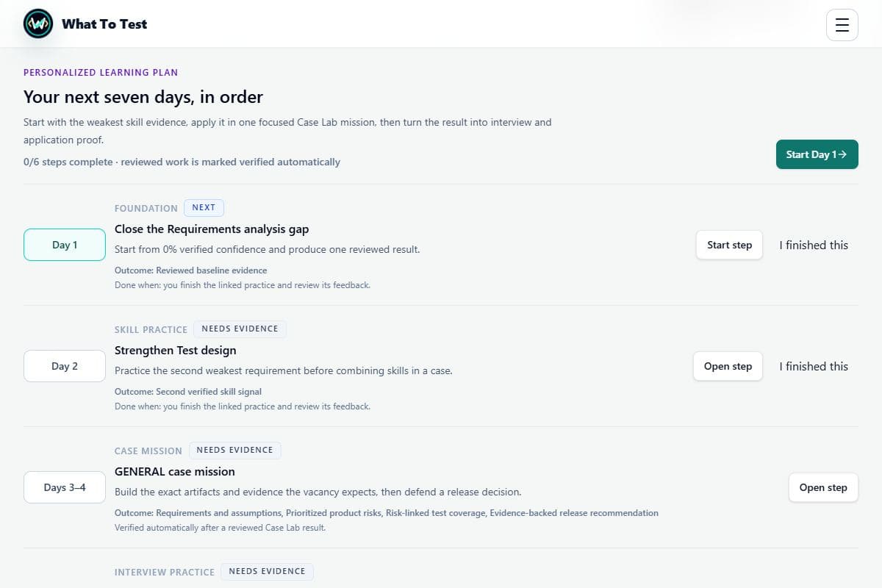882x588 pixels.
Task: Mark Requirements analysis gap as finished
Action: (x=814, y=245)
